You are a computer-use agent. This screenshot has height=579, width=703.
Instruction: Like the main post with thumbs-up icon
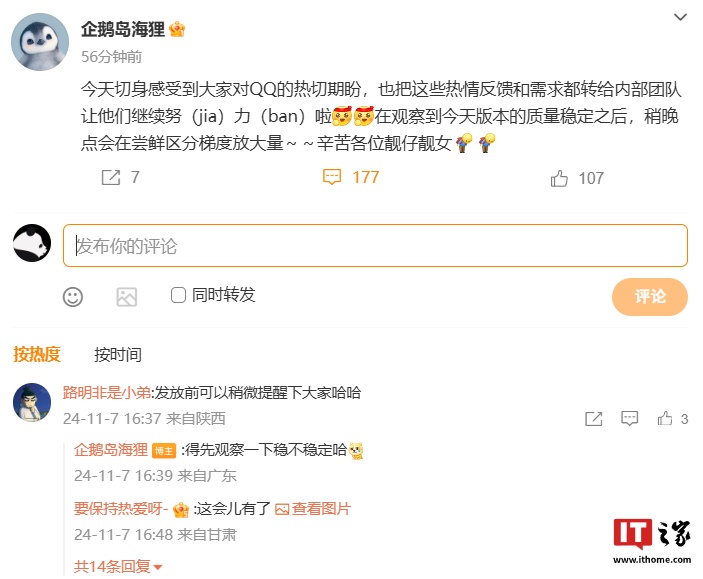coord(559,178)
